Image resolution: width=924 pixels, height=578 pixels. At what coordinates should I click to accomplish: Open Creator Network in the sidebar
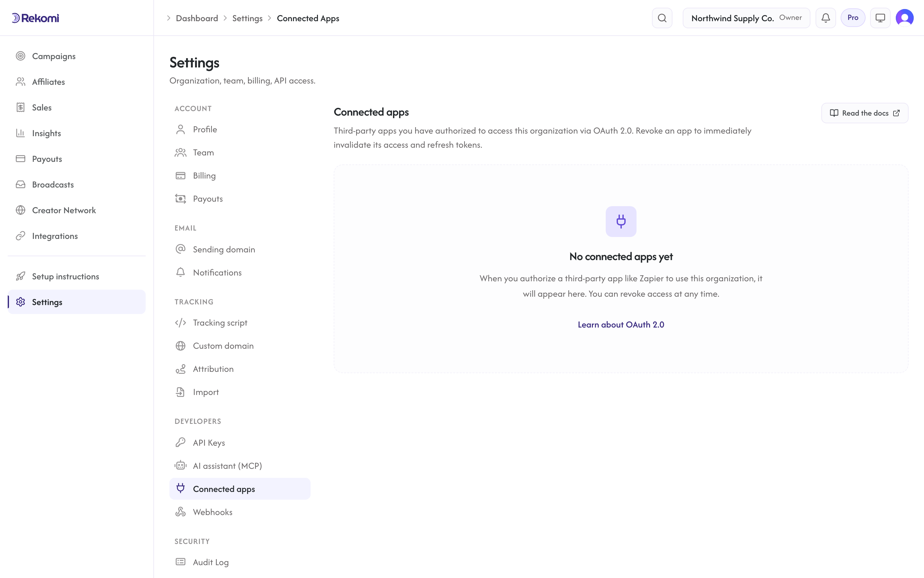(76, 210)
